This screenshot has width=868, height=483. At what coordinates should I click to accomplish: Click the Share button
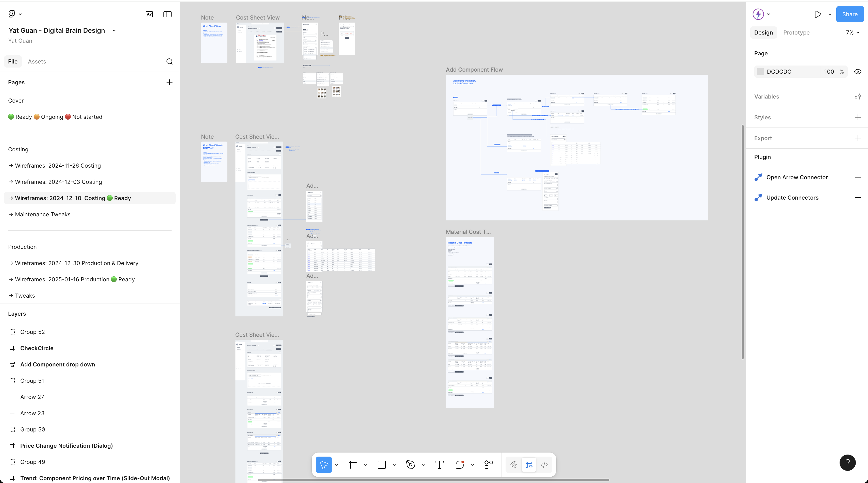click(x=849, y=14)
